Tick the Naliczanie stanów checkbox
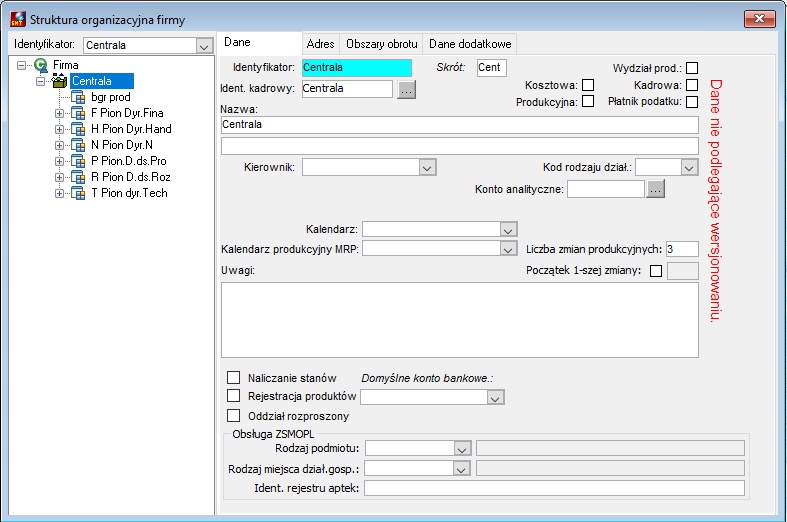 click(x=233, y=377)
